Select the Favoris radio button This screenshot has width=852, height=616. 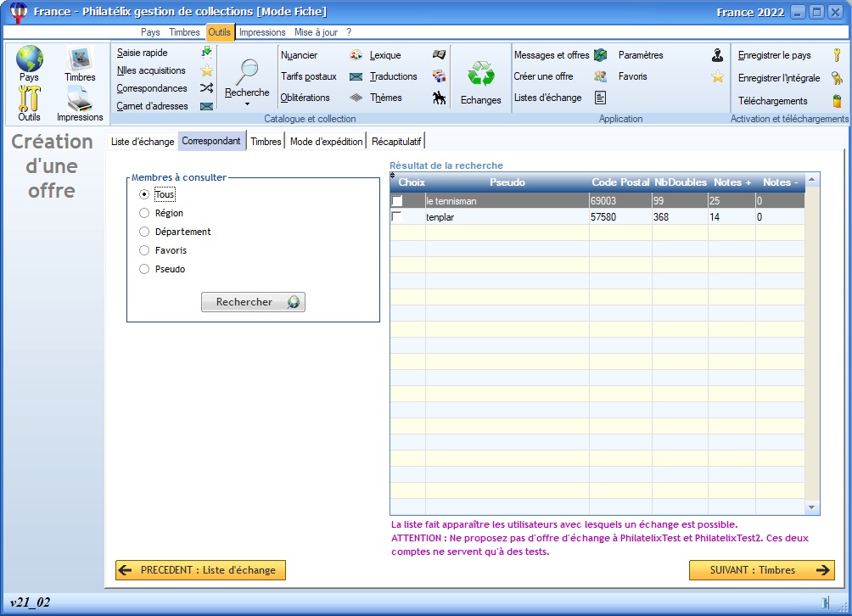(144, 250)
